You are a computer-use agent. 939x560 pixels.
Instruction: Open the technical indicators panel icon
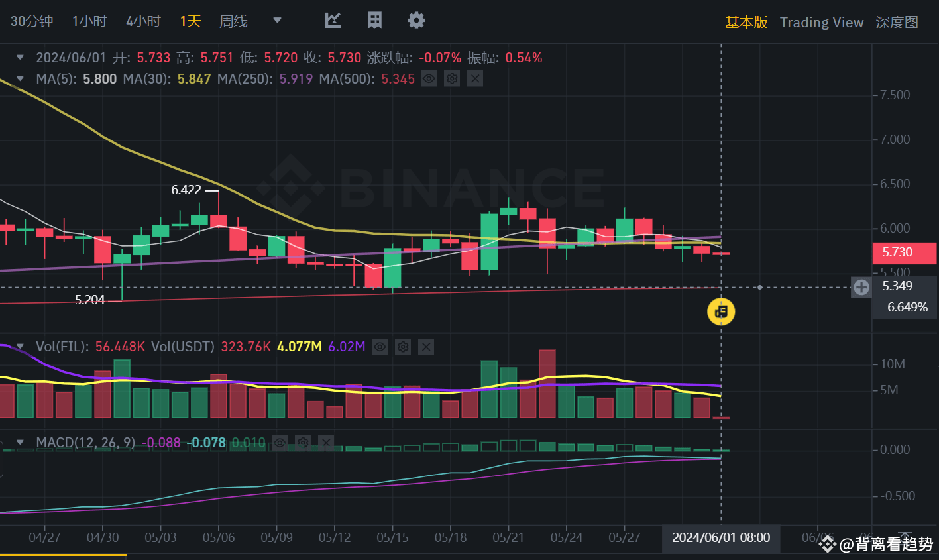tap(374, 21)
